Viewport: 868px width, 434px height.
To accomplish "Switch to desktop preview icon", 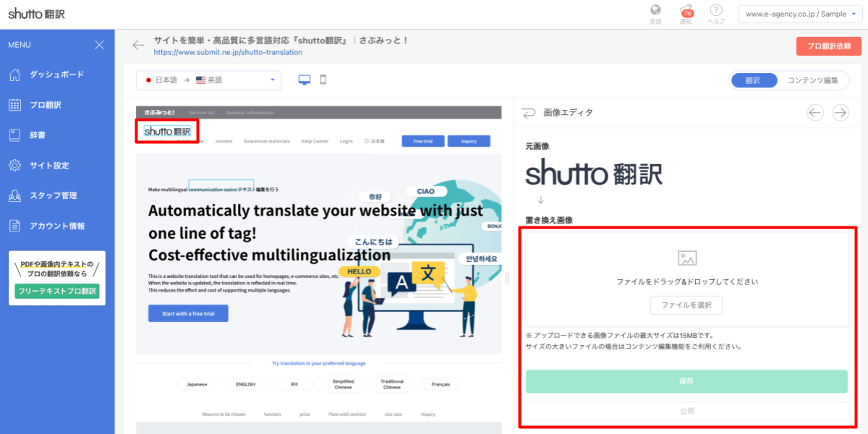I will (x=305, y=80).
